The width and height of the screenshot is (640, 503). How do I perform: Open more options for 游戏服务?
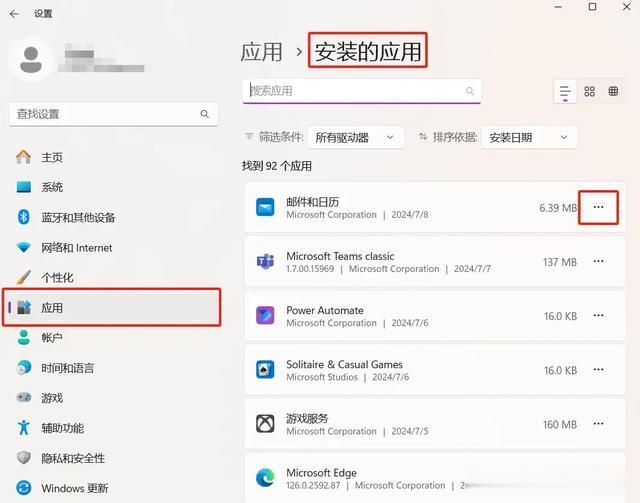598,424
